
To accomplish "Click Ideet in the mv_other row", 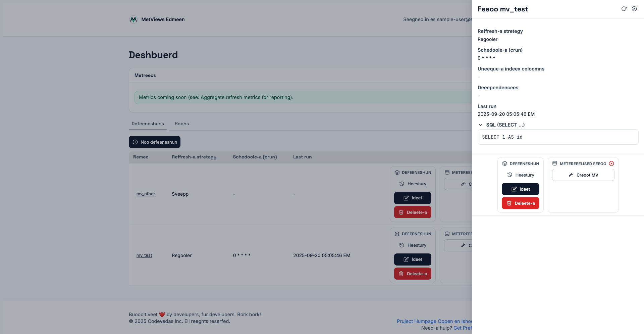I will pos(413,198).
